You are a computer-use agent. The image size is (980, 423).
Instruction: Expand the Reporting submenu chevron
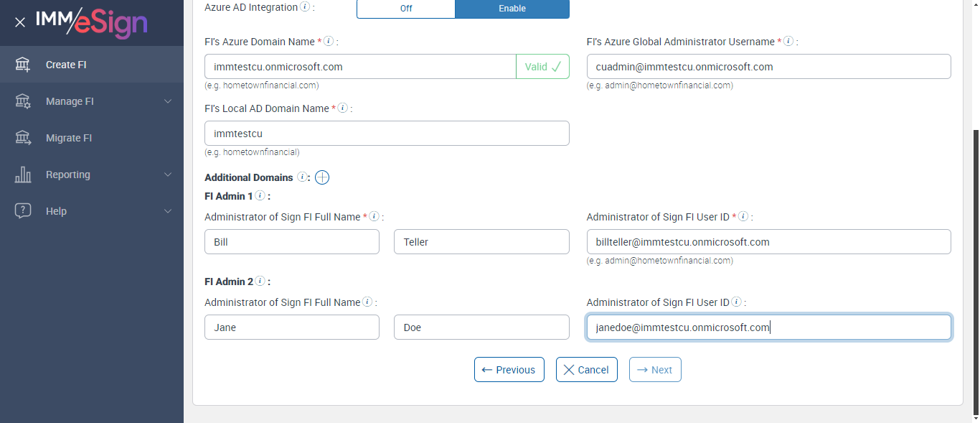point(168,175)
